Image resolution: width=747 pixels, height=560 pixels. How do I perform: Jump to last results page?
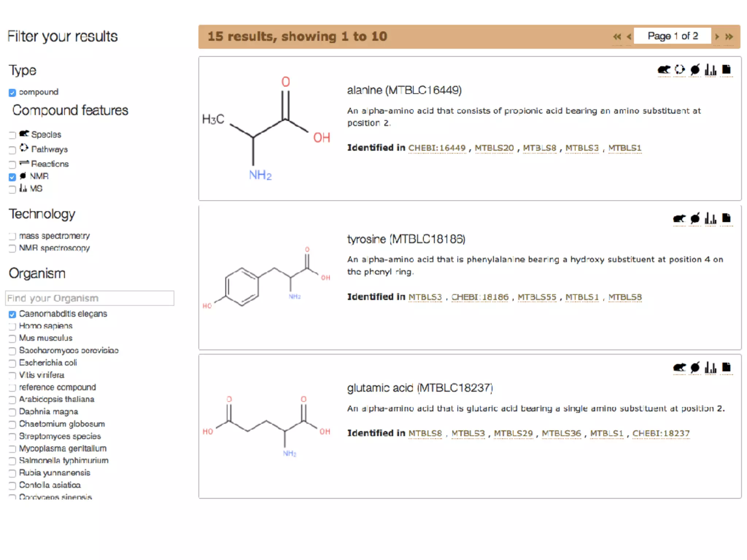click(x=729, y=36)
